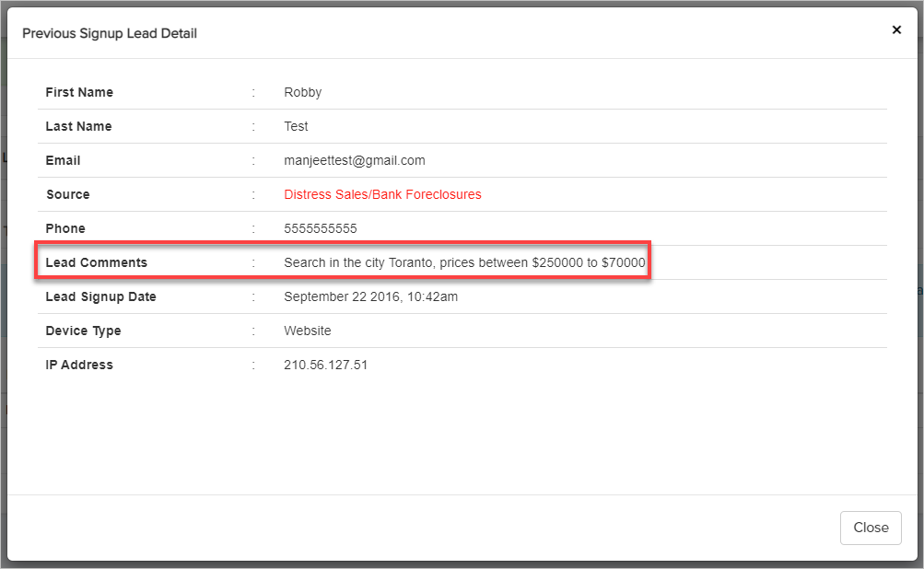This screenshot has width=924, height=569.
Task: Click the lead comment about Toranto search
Action: point(464,262)
